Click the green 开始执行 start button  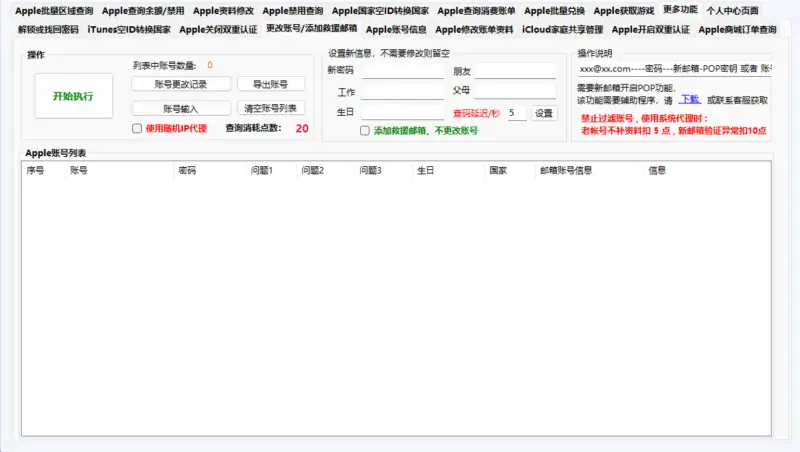point(73,97)
